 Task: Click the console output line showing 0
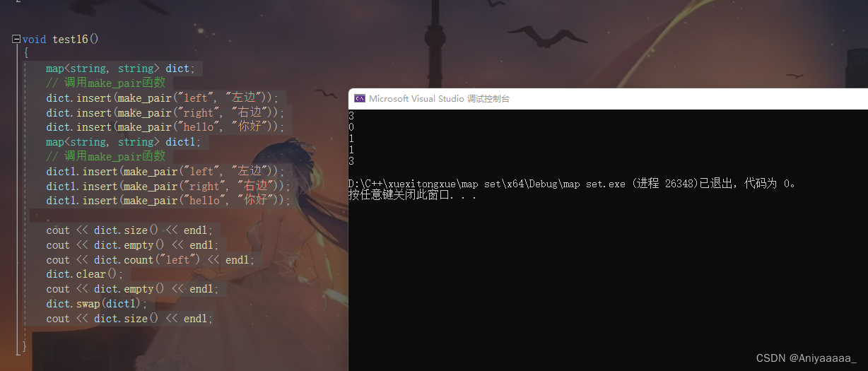pyautogui.click(x=351, y=127)
